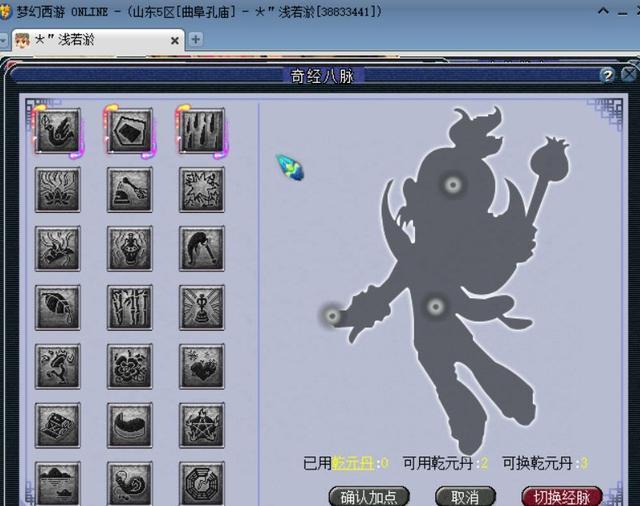Click the starburst explosion skill icon
This screenshot has height=506, width=640.
pyautogui.click(x=202, y=190)
